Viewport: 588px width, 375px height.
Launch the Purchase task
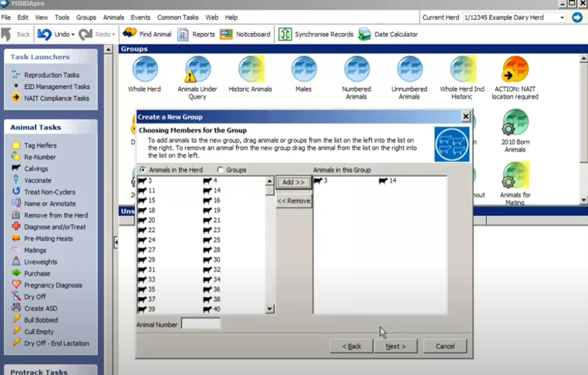click(31, 273)
